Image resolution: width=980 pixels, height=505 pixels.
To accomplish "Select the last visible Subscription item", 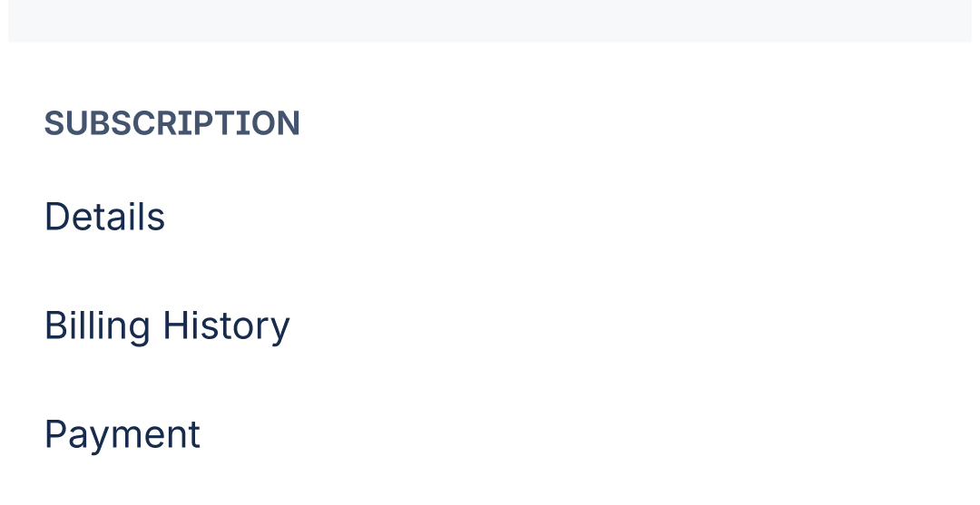I will [122, 434].
